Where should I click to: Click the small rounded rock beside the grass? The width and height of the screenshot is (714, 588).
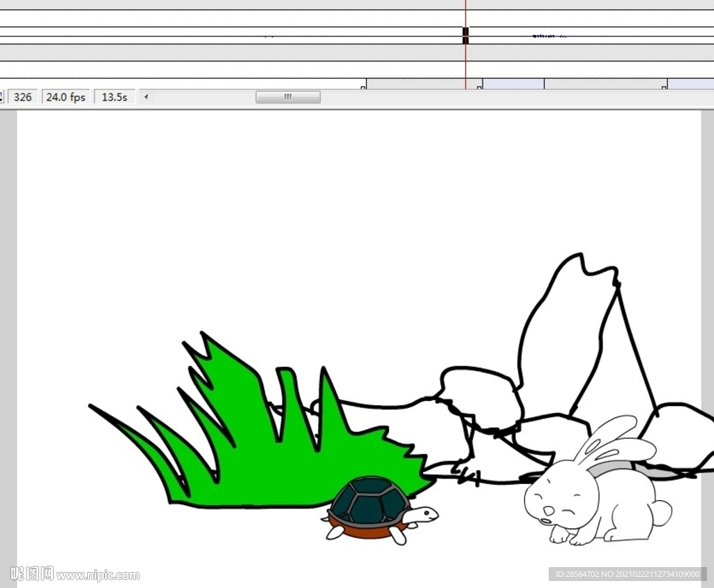pyautogui.click(x=481, y=394)
